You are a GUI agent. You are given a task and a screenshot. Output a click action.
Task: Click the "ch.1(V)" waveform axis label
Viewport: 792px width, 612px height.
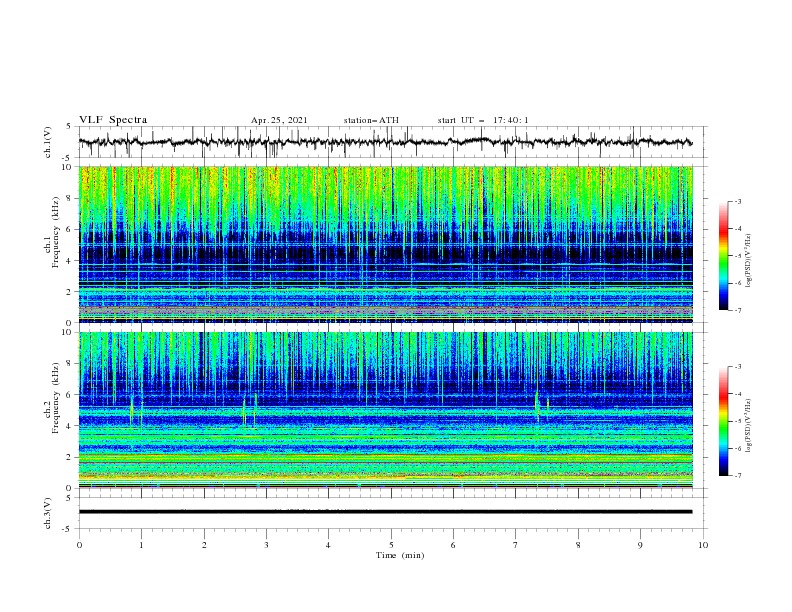48,142
